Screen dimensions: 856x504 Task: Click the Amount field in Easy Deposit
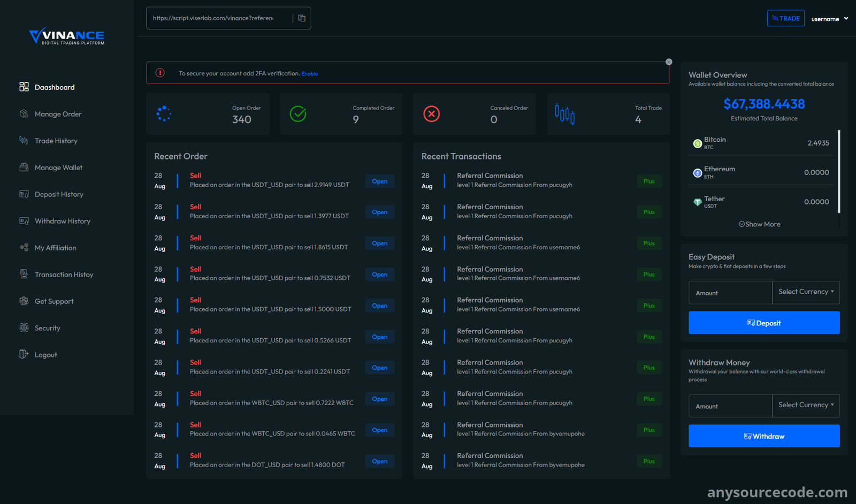(730, 293)
